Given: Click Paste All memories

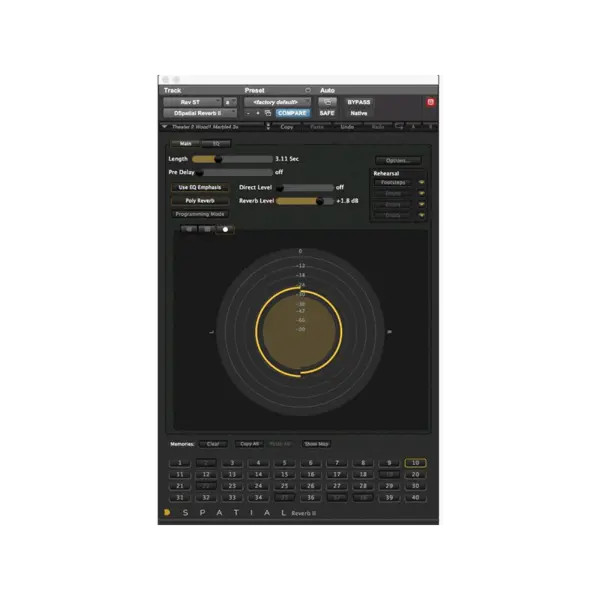Looking at the screenshot, I should [x=280, y=444].
